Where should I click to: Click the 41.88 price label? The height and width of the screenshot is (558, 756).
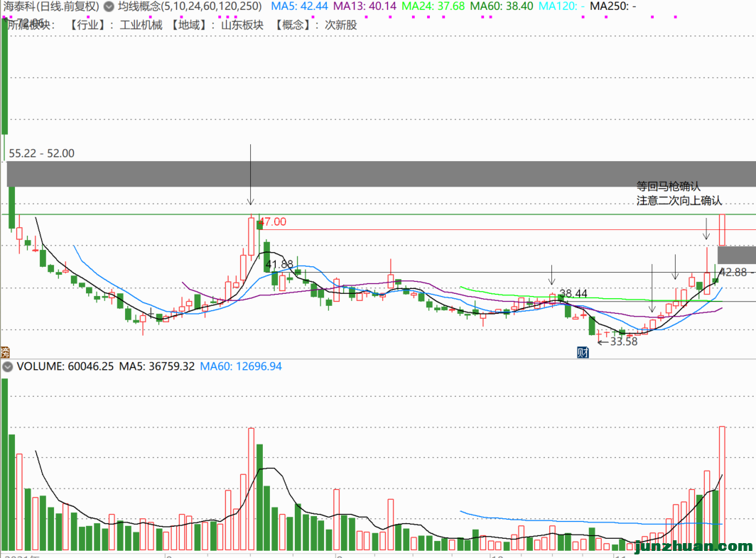[279, 264]
